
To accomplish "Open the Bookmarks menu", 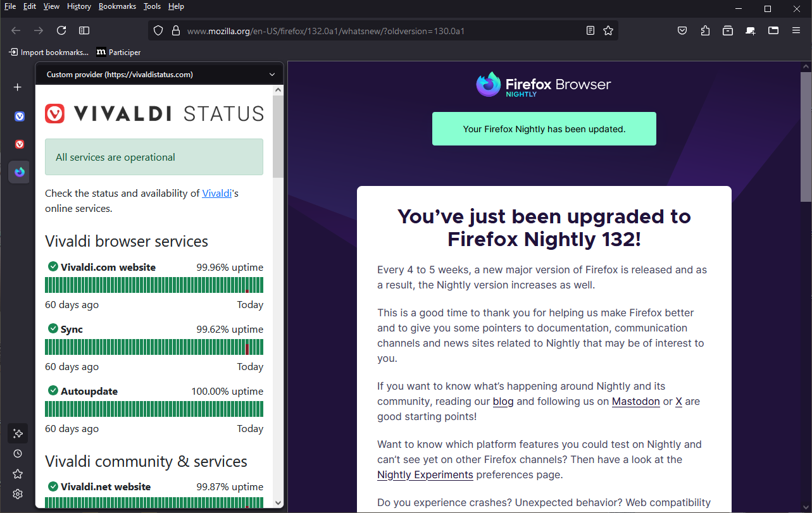I will 117,6.
